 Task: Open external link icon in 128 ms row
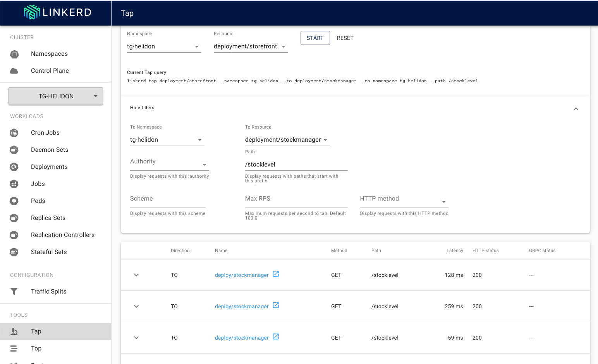point(276,274)
